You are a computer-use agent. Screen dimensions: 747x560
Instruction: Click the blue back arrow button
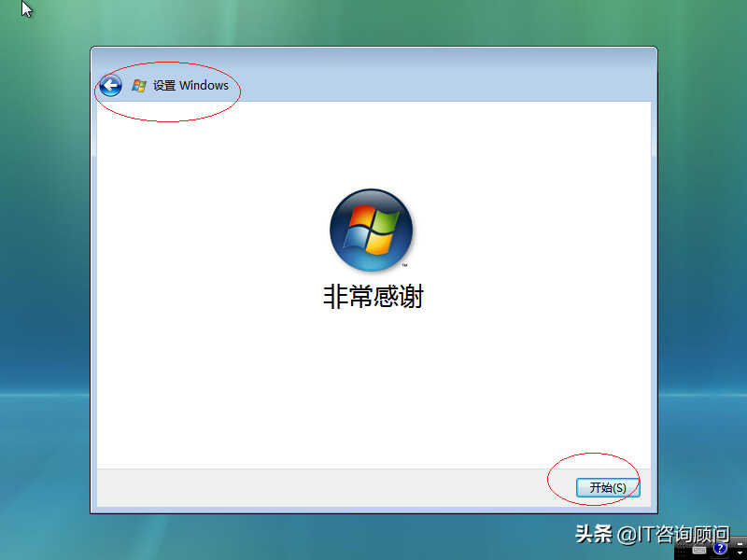click(x=110, y=86)
